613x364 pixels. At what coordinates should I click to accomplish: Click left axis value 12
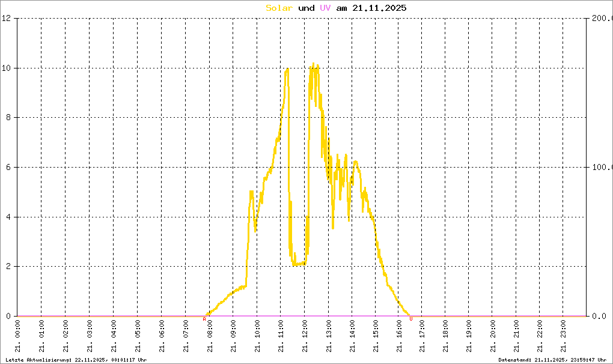tap(6, 18)
